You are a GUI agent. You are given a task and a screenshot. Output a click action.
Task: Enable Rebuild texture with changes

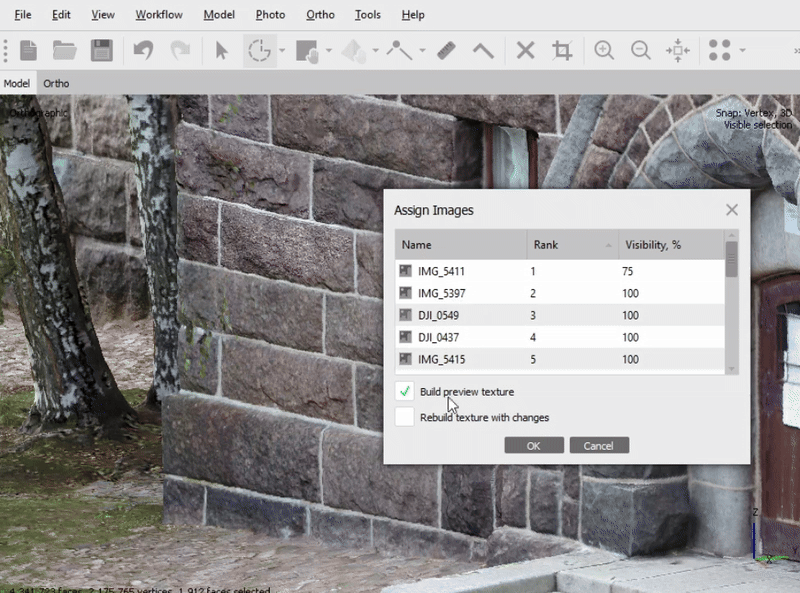(405, 417)
